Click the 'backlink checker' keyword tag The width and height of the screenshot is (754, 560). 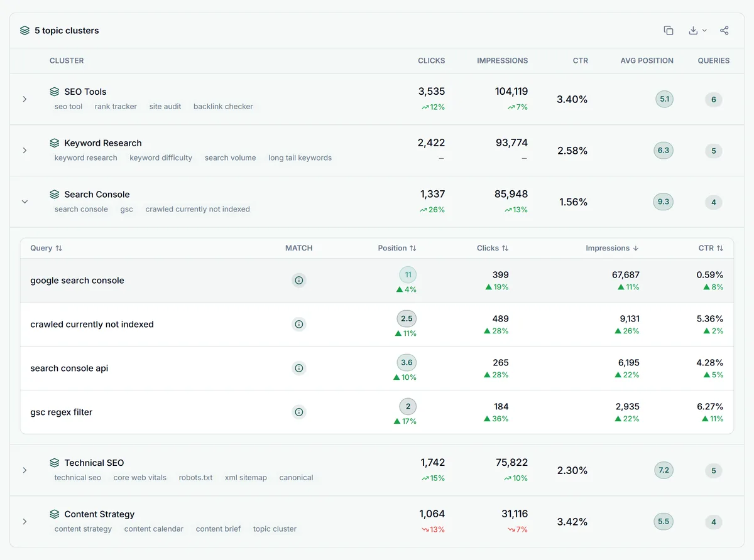(x=223, y=107)
